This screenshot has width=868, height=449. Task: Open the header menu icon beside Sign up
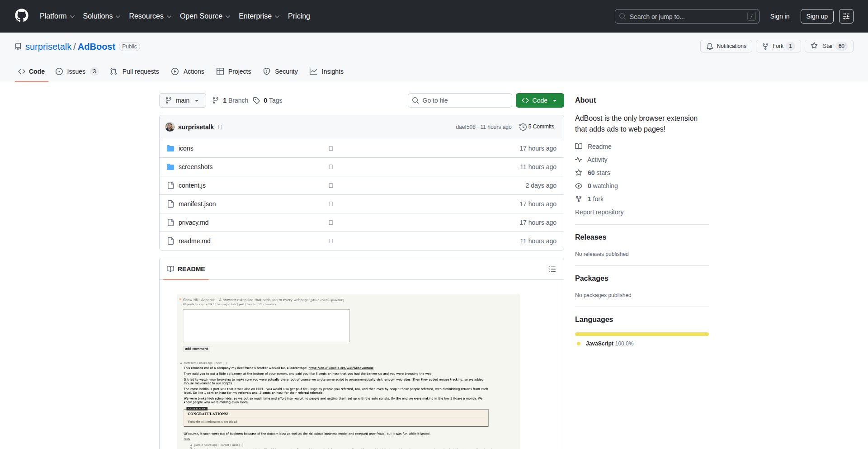pyautogui.click(x=846, y=16)
